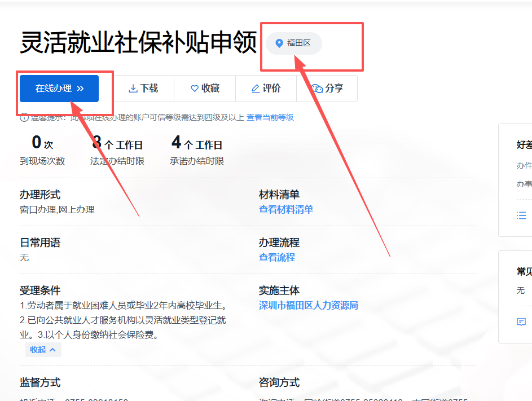Image resolution: width=532 pixels, height=401 pixels.
Task: Open the 福田区 location selector
Action: click(293, 43)
